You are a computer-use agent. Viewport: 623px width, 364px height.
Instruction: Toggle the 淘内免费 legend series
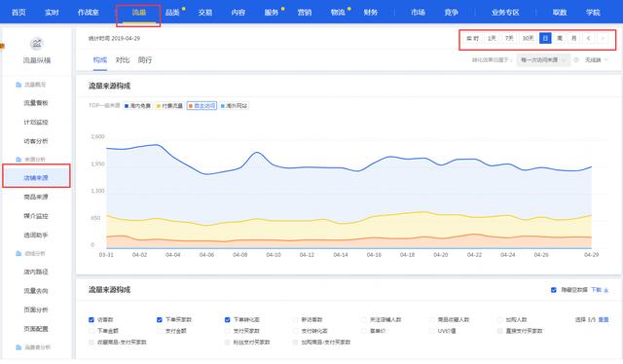click(137, 106)
